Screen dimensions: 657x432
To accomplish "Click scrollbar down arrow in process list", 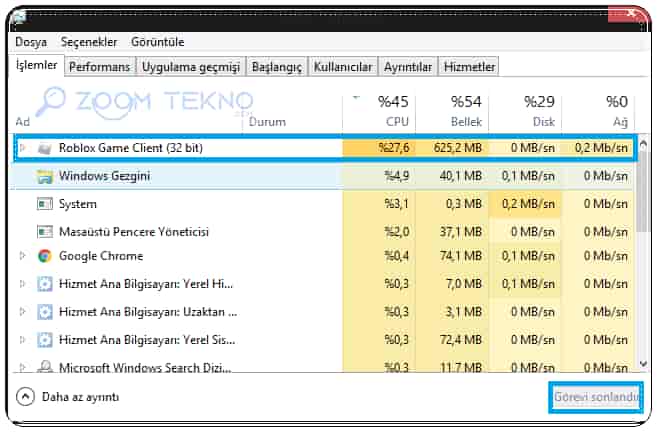I will [643, 364].
